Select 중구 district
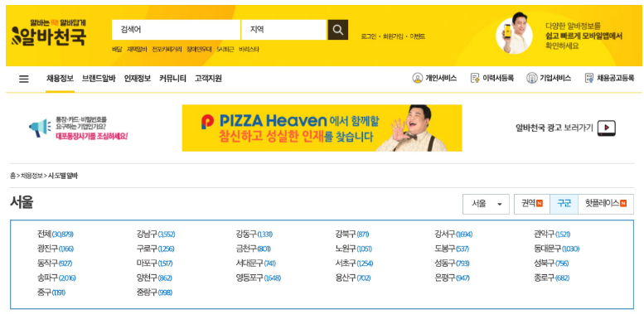This screenshot has width=644, height=324. pos(51,293)
